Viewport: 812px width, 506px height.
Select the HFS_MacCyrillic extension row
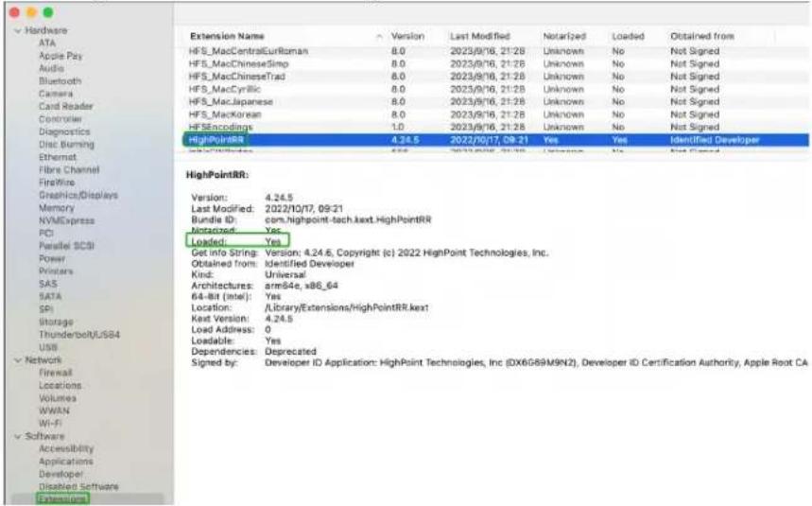coord(491,89)
